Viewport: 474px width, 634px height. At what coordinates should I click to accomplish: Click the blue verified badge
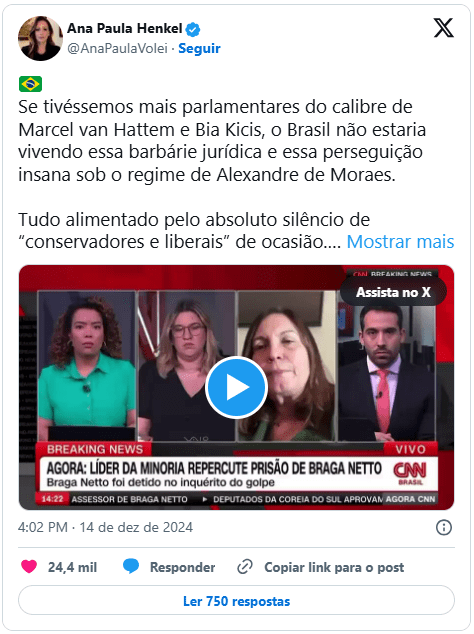tap(193, 29)
